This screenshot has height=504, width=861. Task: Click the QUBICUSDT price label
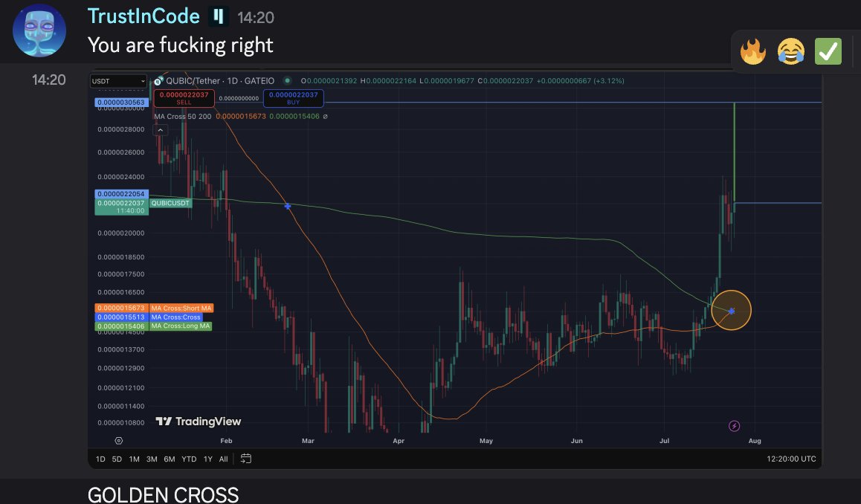pos(170,203)
